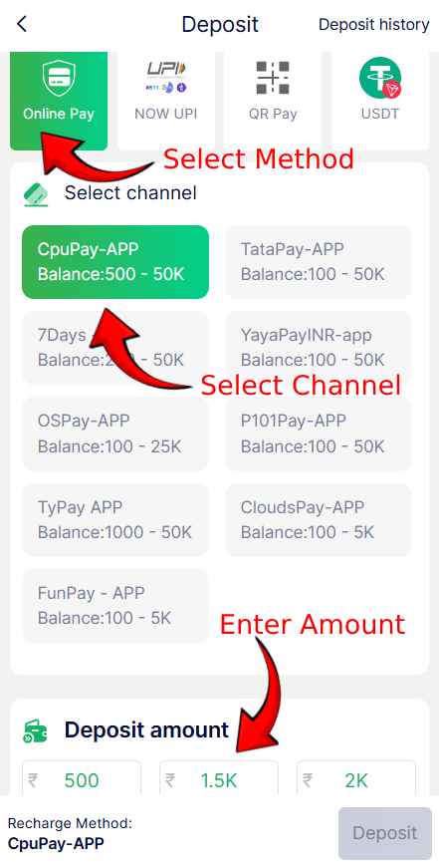Select the TataPay-APP channel
This screenshot has width=439, height=868.
click(319, 262)
